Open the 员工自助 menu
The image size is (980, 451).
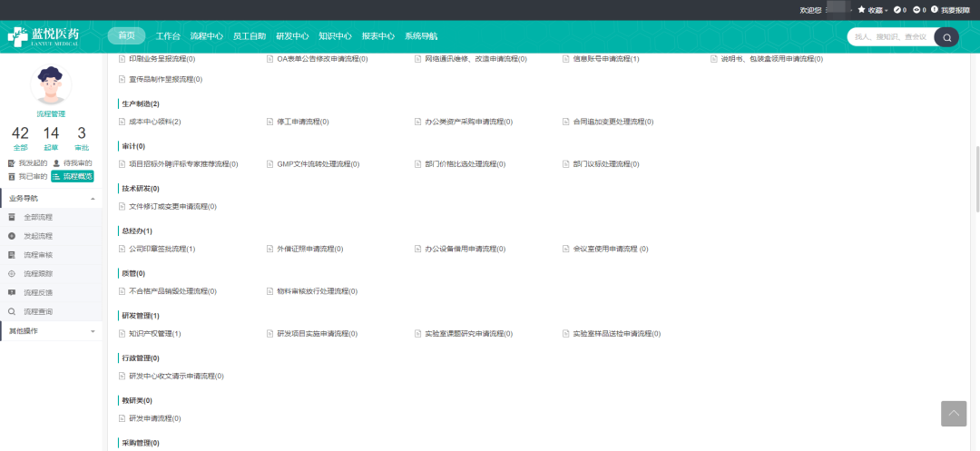tap(250, 36)
